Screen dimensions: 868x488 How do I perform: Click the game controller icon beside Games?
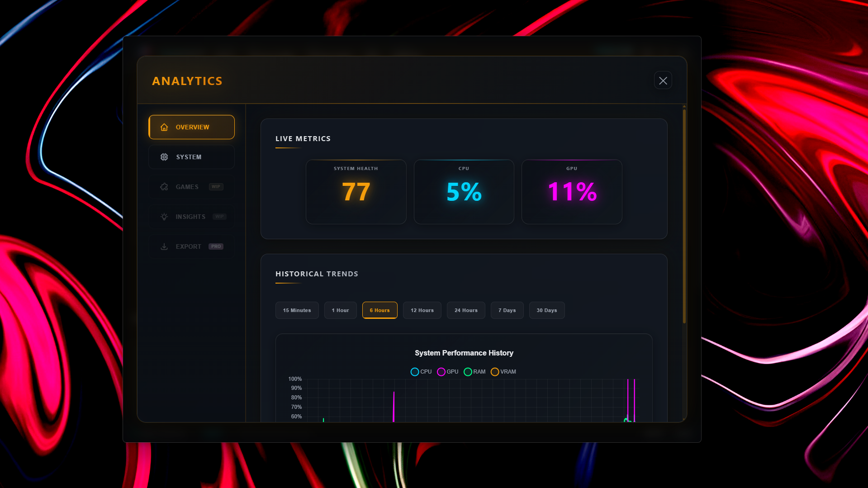(x=164, y=186)
